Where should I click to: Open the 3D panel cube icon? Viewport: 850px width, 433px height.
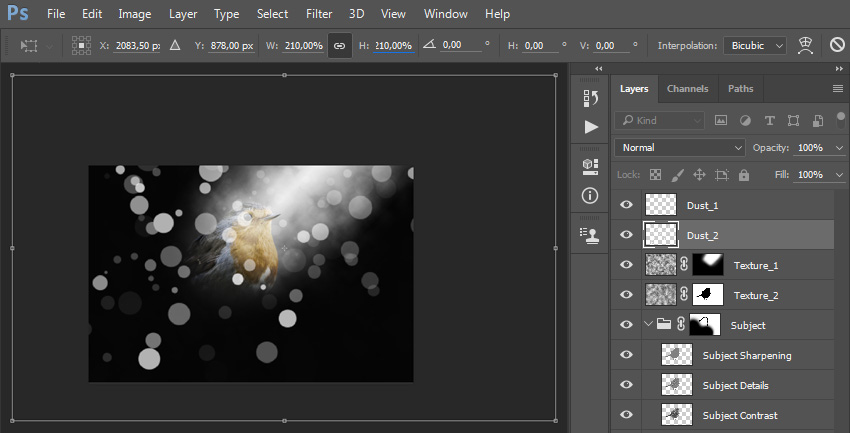point(590,166)
